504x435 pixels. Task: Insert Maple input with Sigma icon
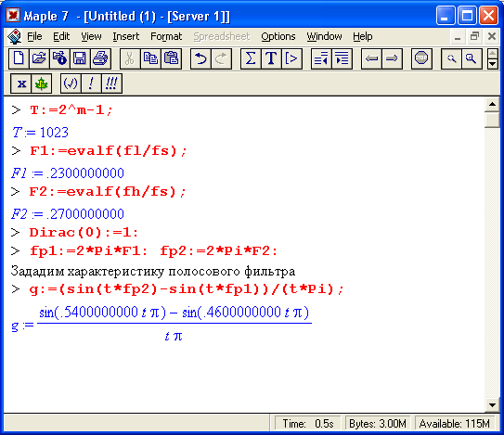[251, 58]
